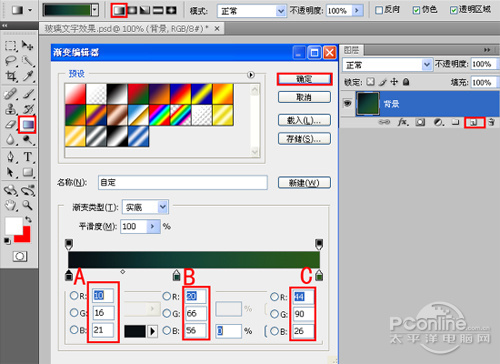
Task: Open color stop swatch arrow menu
Action: pos(153,331)
